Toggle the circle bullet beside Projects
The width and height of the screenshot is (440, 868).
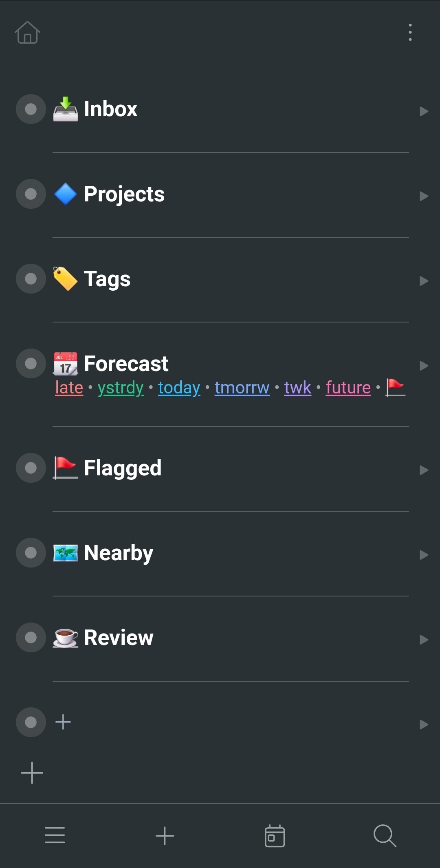coord(31,194)
